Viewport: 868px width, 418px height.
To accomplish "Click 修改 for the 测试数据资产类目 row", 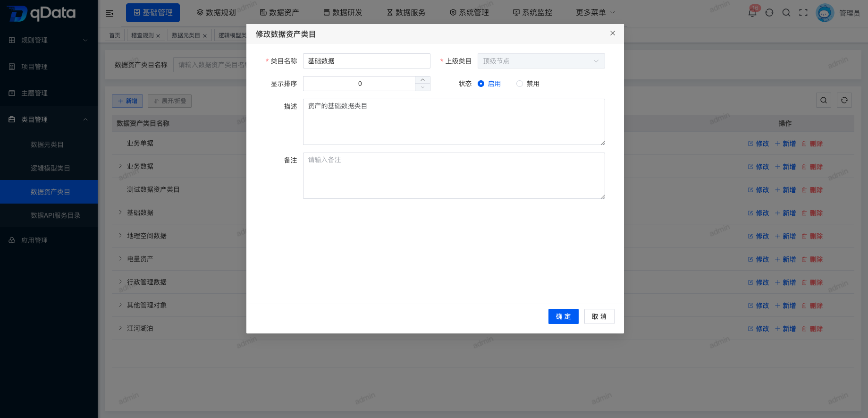I will tap(758, 190).
